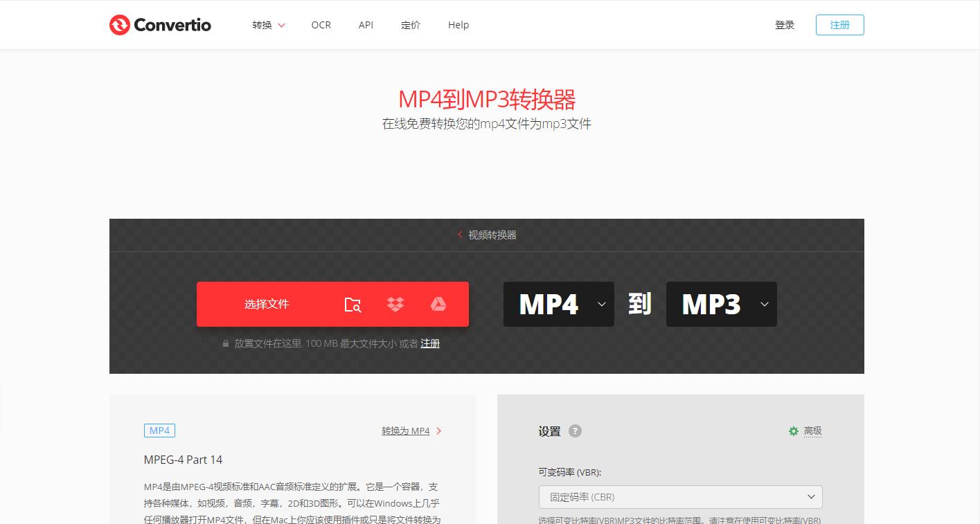
Task: Click the lock icon by file size note
Action: (226, 343)
